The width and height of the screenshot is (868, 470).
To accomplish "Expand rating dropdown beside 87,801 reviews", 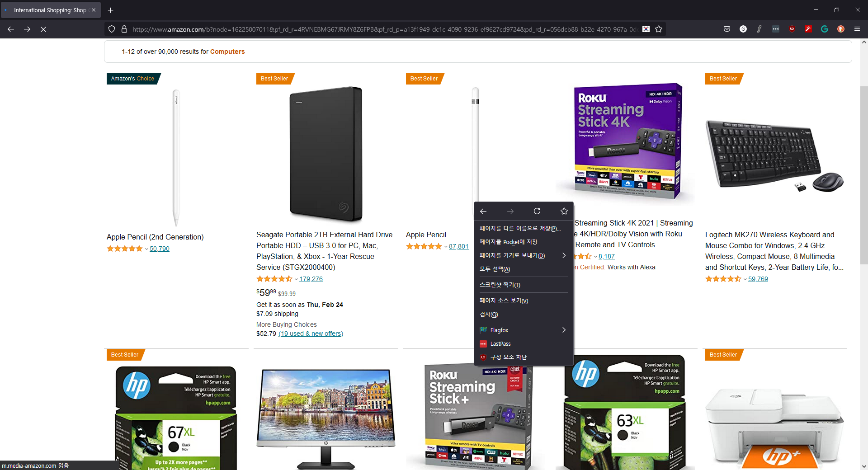I will [x=445, y=247].
